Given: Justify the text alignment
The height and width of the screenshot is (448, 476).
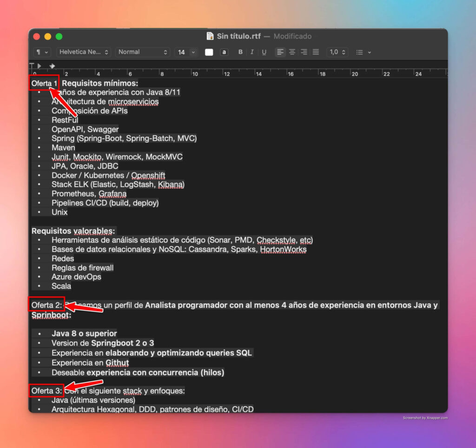Looking at the screenshot, I should click(x=316, y=52).
